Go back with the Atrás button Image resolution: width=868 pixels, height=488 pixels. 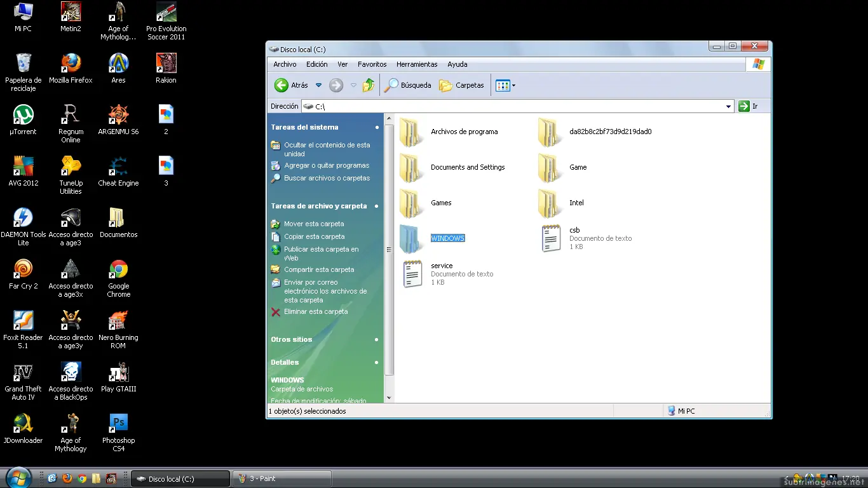coord(291,85)
